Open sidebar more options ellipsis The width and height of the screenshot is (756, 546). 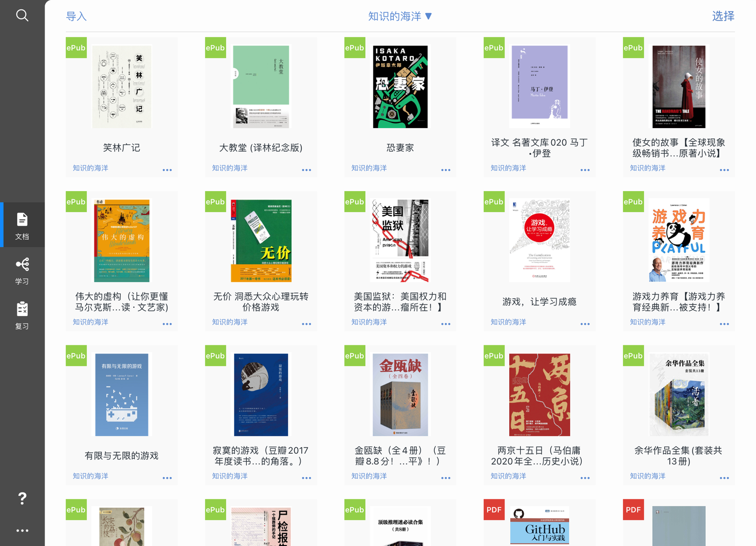click(x=22, y=530)
